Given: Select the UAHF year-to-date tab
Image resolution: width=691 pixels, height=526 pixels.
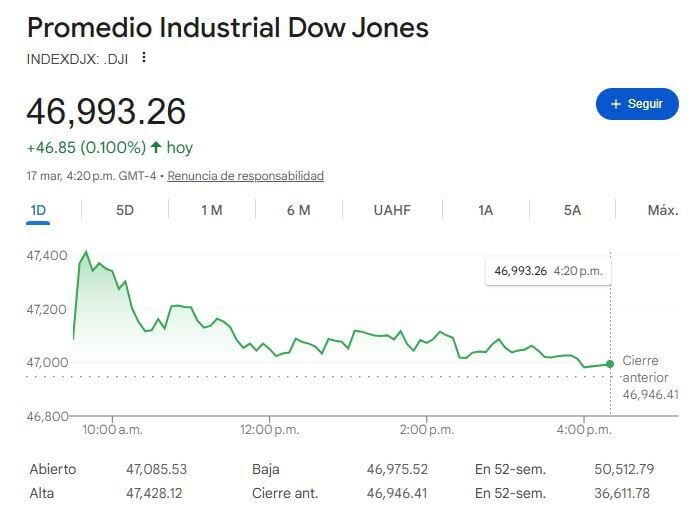Looking at the screenshot, I should [x=392, y=210].
